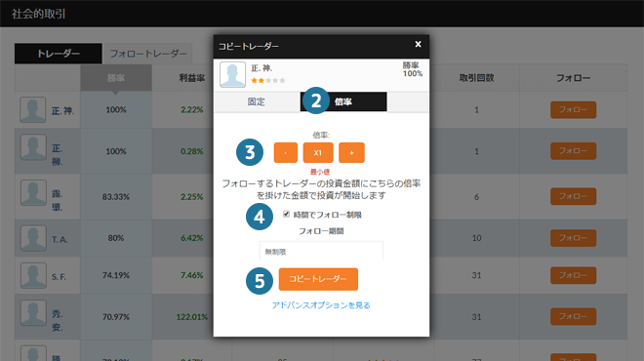Click 80% win rate cell
Viewport: 644px width, 361px height.
pos(116,238)
